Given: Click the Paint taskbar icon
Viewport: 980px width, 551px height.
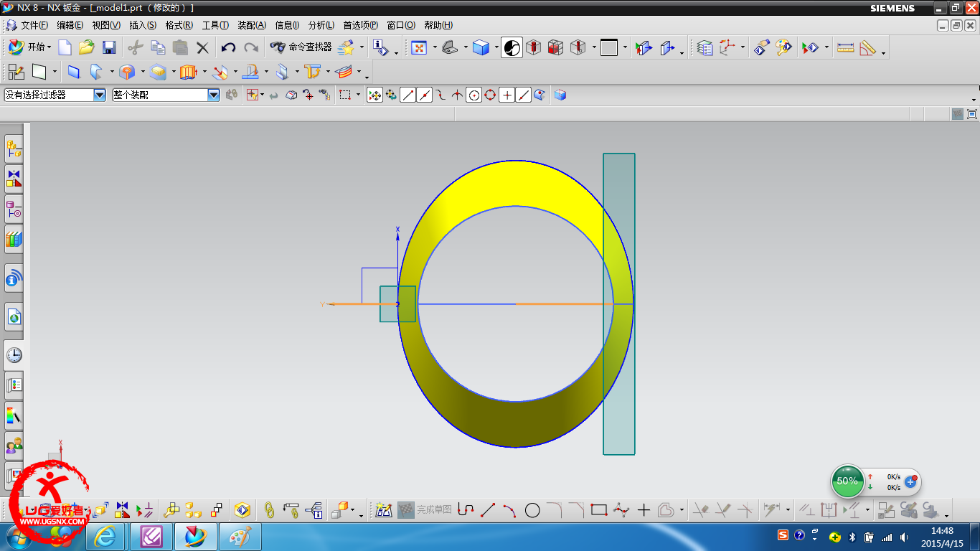Looking at the screenshot, I should [240, 537].
